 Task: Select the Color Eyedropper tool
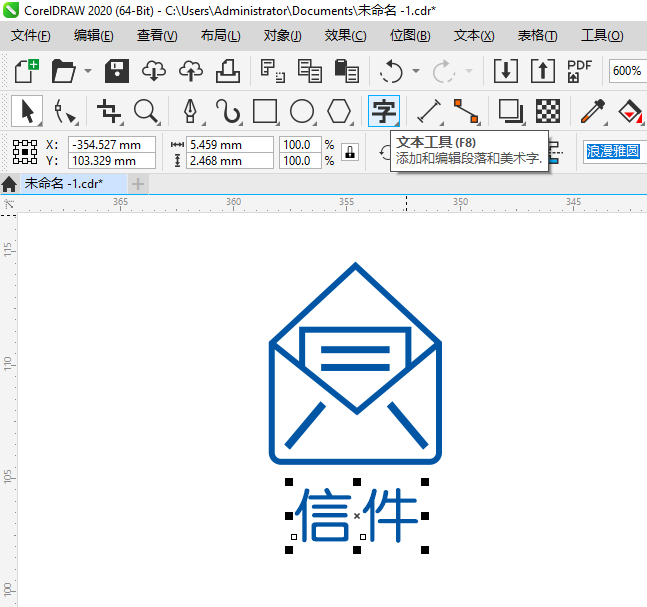coord(593,111)
